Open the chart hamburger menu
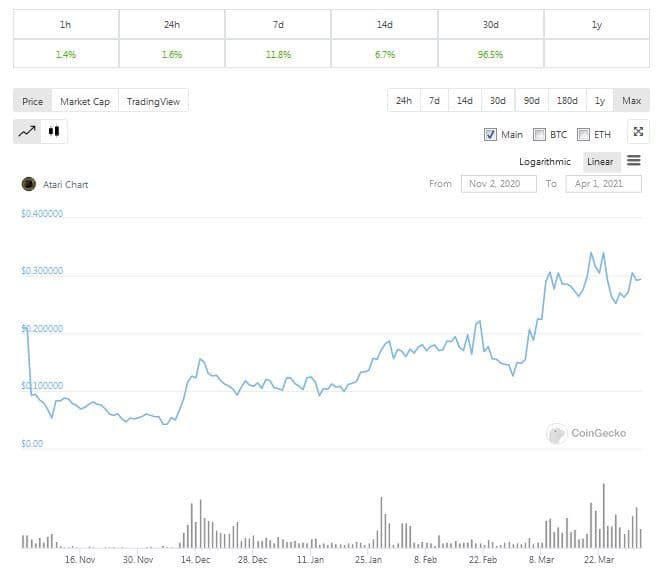Viewport: 659px width, 574px height. 634,161
